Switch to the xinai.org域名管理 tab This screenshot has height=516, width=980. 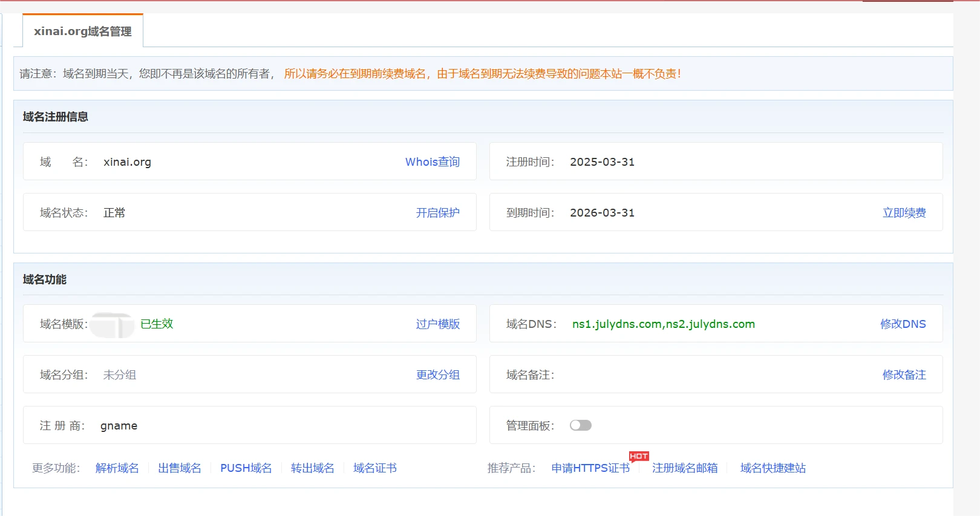click(83, 31)
